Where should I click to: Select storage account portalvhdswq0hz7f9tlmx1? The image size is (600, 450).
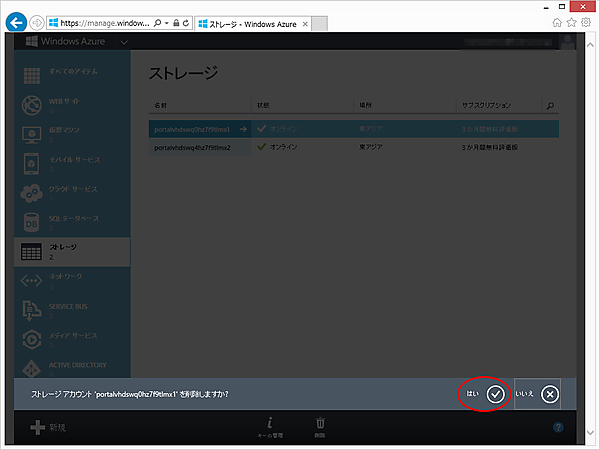(192, 130)
